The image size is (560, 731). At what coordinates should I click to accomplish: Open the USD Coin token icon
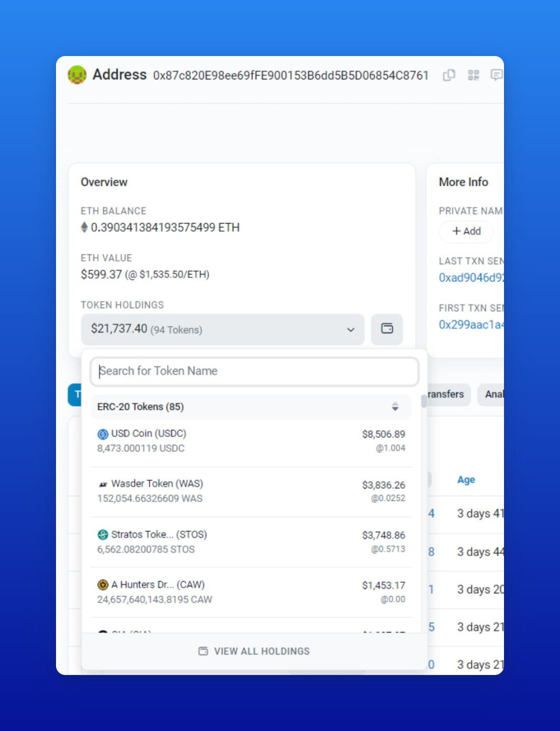103,434
